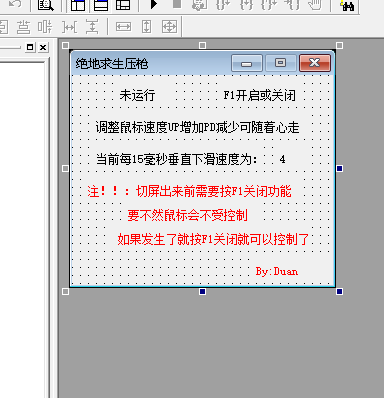Click the equal horizontal spacing icon
The height and width of the screenshot is (398, 384).
[69, 27]
